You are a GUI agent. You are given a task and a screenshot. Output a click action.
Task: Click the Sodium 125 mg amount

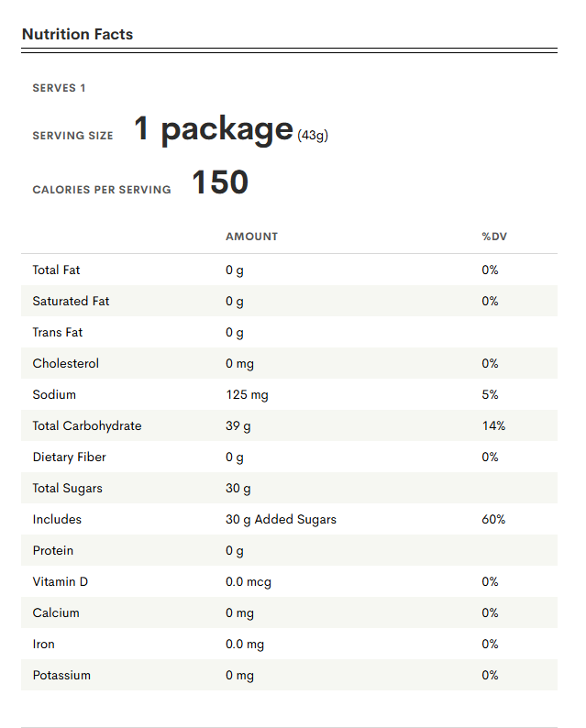pyautogui.click(x=247, y=394)
